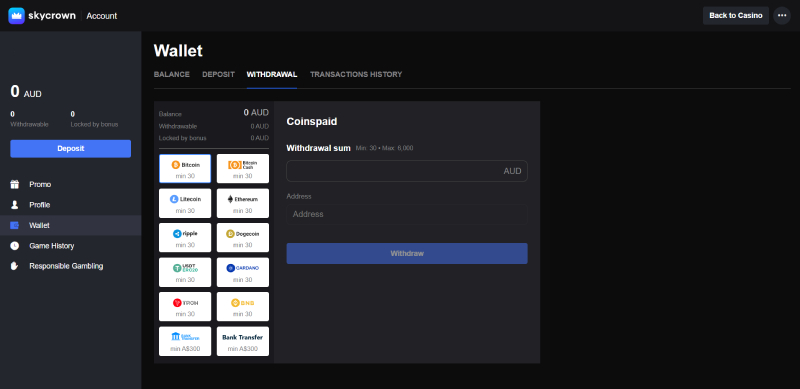800x389 pixels.
Task: Go to the Balance tab
Action: point(171,75)
